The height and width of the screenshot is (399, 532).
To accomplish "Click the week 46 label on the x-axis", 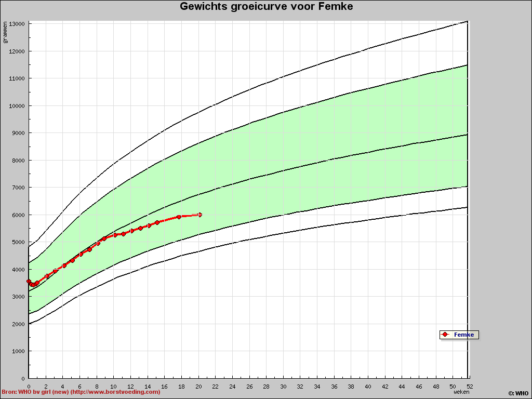I will click(419, 387).
